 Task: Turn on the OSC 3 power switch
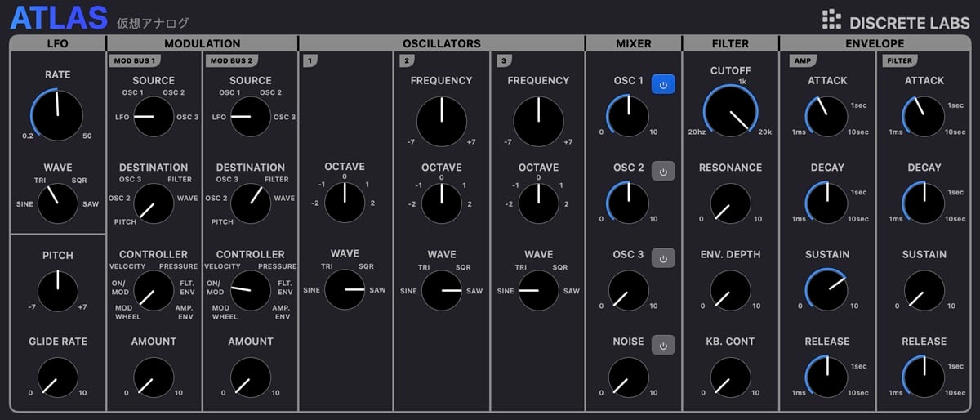pyautogui.click(x=663, y=258)
